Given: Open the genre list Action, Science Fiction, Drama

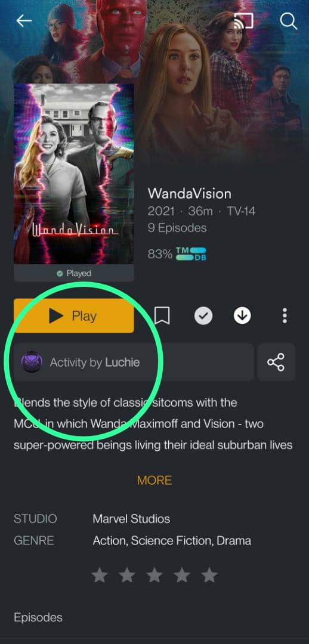Looking at the screenshot, I should pyautogui.click(x=172, y=540).
